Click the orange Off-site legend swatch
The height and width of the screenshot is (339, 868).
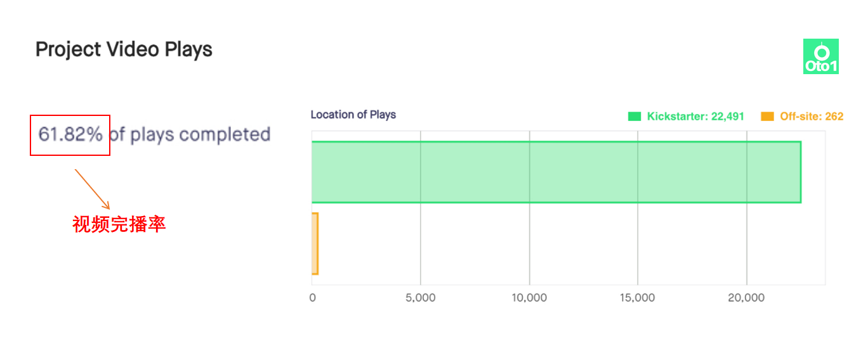[767, 117]
